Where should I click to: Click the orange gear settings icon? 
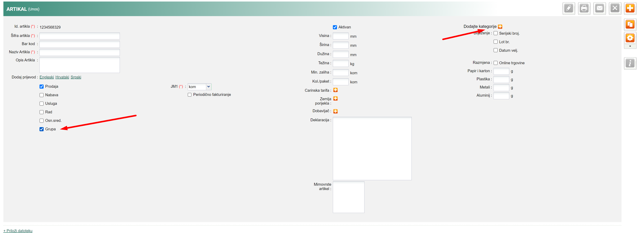point(630,38)
